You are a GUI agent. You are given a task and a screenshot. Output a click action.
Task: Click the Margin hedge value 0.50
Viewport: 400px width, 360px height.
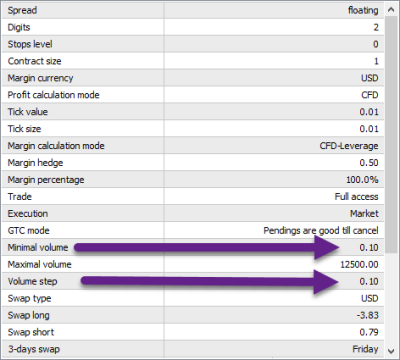click(x=369, y=163)
